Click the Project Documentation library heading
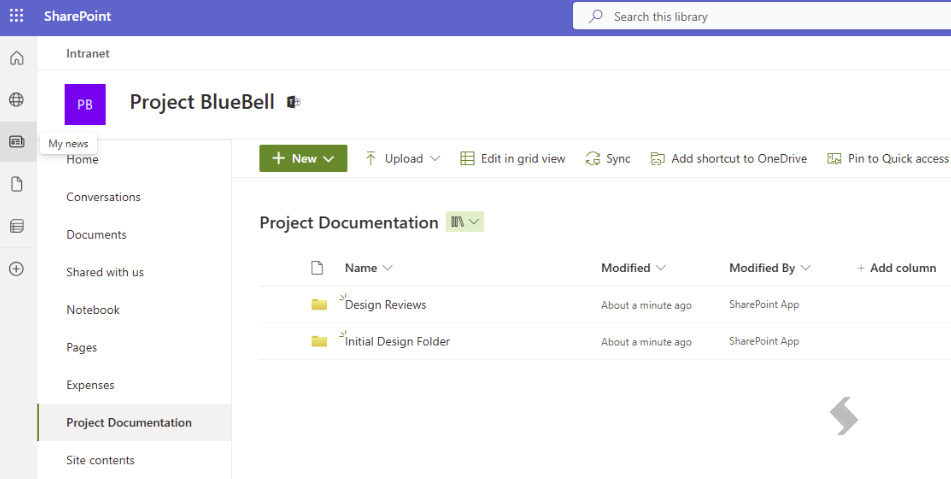 click(x=349, y=223)
